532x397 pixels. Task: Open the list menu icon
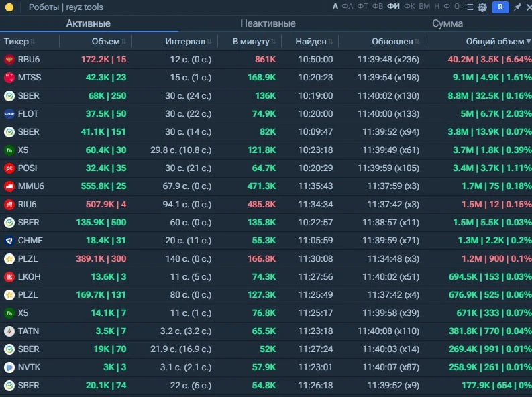click(x=469, y=7)
